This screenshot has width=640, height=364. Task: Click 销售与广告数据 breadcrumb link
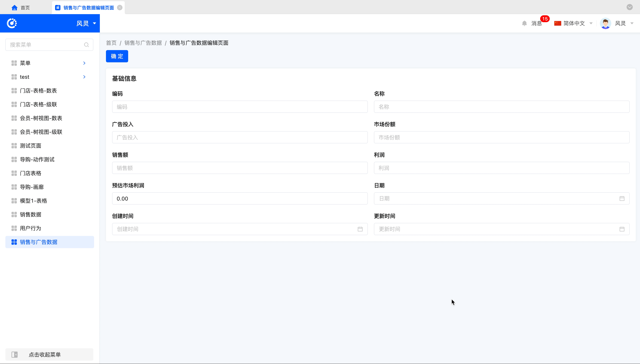[x=143, y=43]
